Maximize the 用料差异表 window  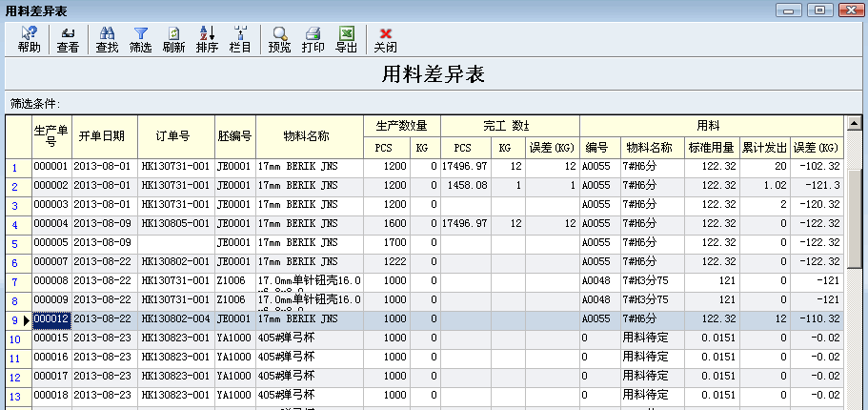coord(820,10)
